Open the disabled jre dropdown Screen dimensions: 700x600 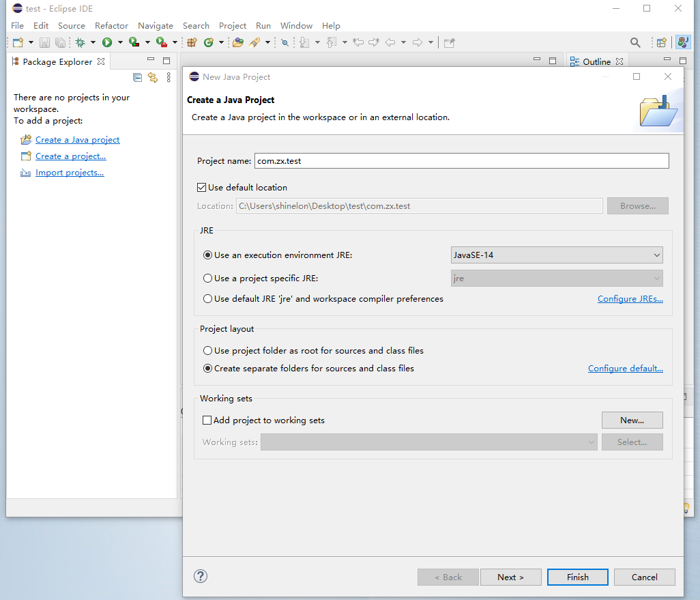[x=557, y=278]
